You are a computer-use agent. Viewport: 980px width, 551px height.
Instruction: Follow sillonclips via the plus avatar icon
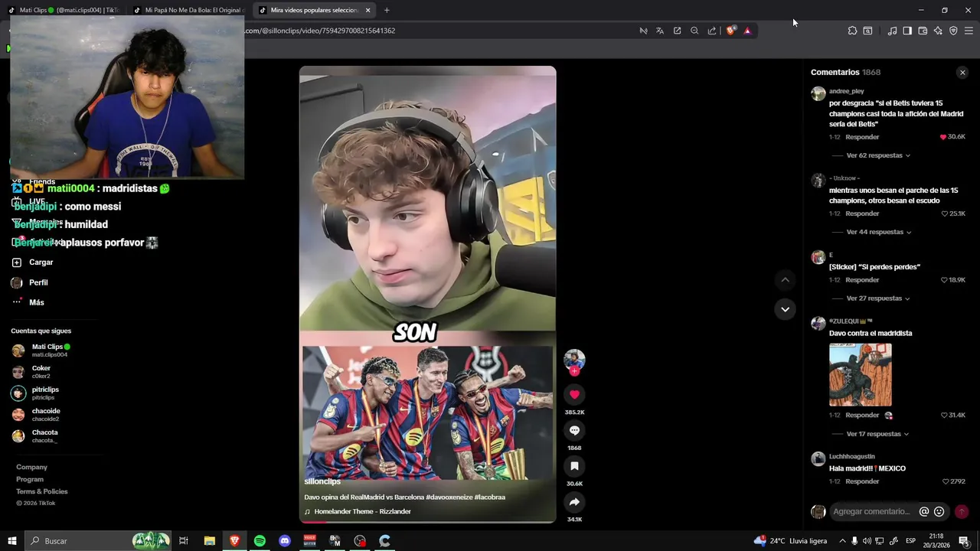(574, 371)
